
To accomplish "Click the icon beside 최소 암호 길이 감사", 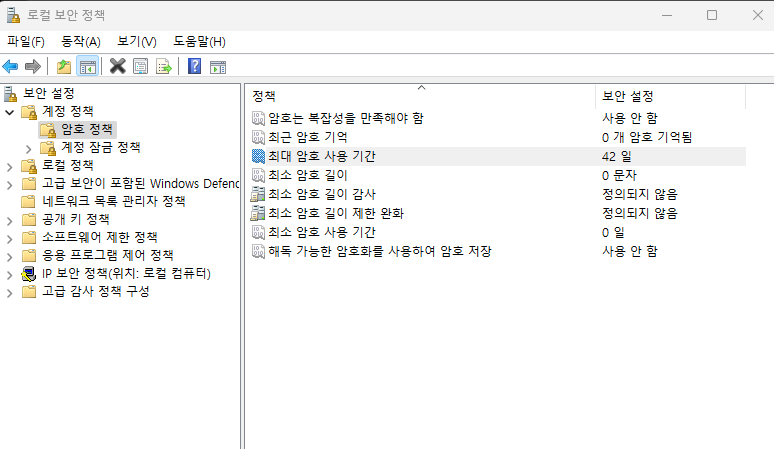I will point(258,194).
